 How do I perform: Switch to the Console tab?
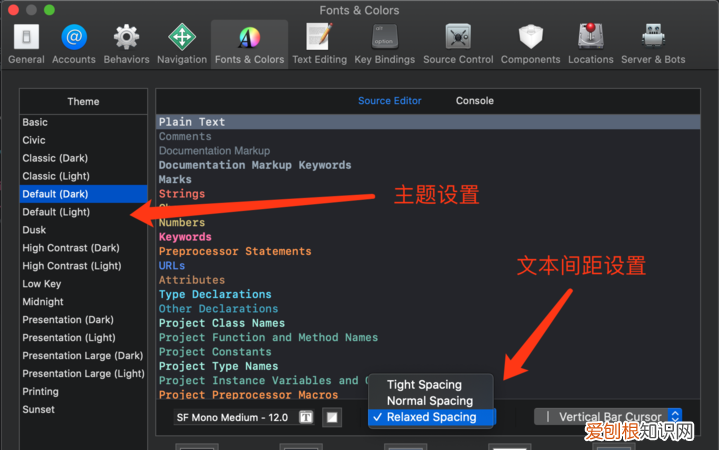(475, 101)
